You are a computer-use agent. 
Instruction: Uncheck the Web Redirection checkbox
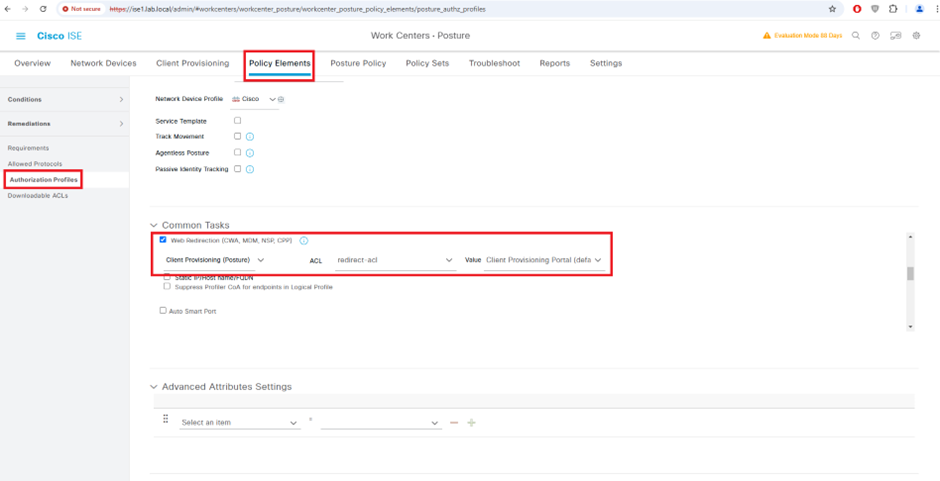click(163, 240)
